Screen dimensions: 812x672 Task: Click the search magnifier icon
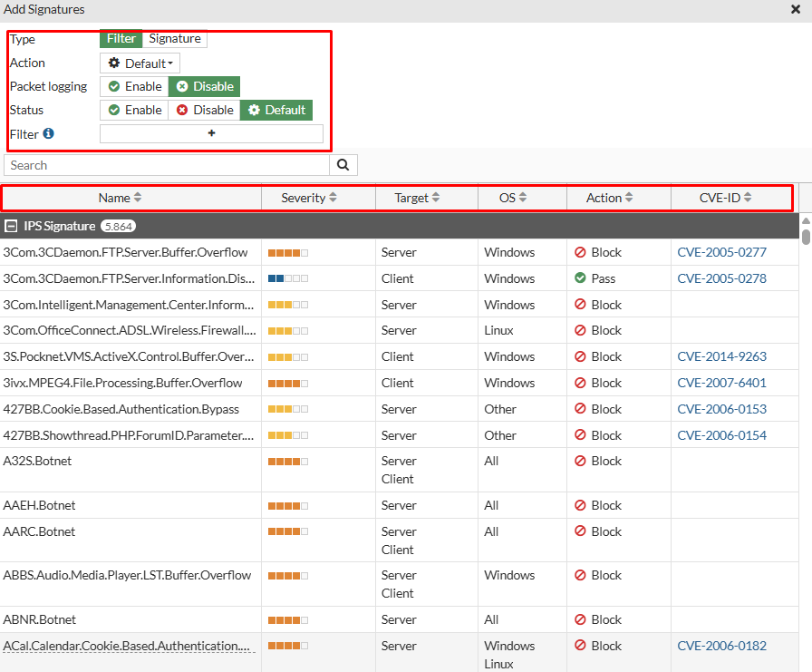click(x=343, y=165)
